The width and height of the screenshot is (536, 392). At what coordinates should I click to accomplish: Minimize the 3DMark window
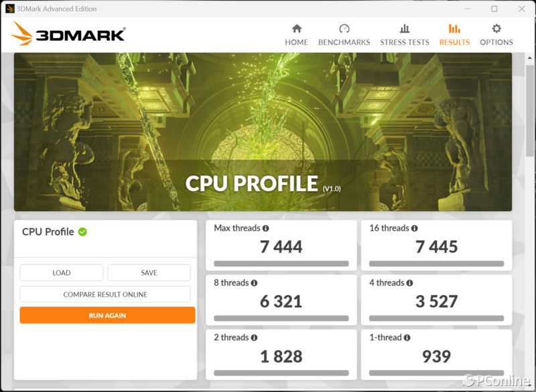(468, 9)
